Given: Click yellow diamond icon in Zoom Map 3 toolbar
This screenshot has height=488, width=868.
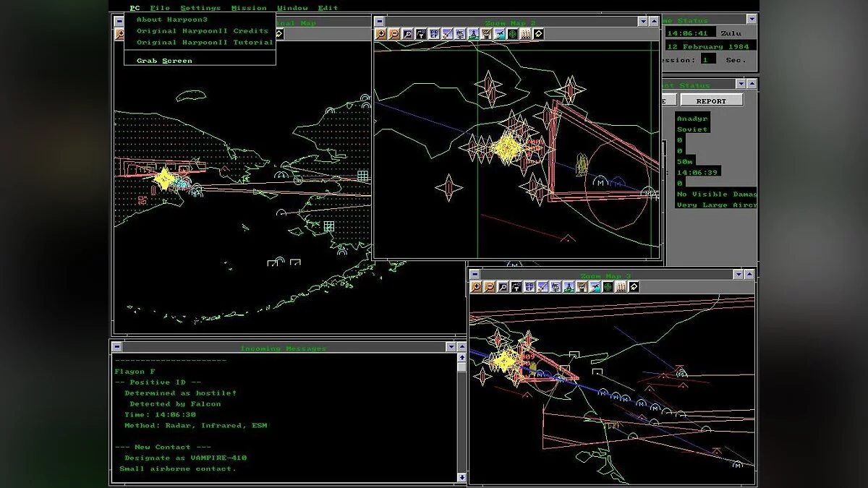Looking at the screenshot, I should click(634, 287).
